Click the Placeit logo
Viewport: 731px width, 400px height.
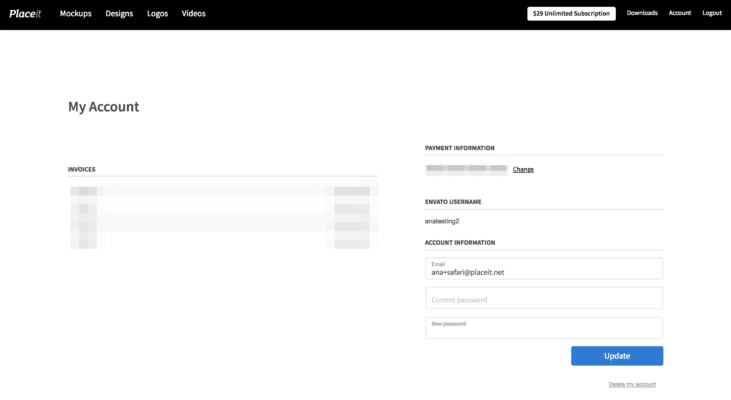coord(25,14)
